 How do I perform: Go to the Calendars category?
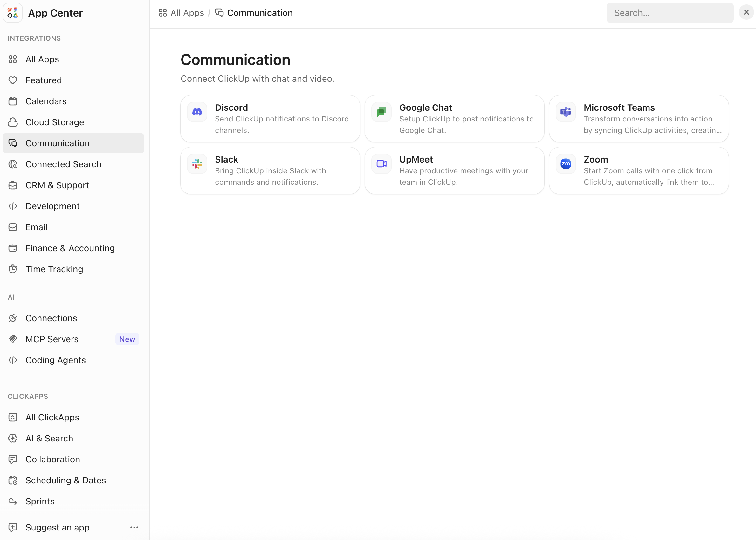[x=73, y=101]
